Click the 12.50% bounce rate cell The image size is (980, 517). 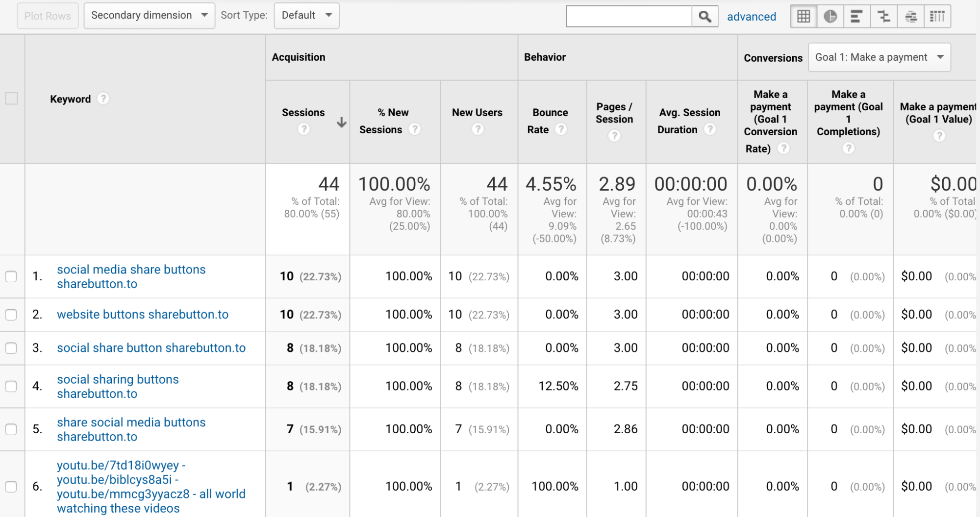(x=558, y=386)
